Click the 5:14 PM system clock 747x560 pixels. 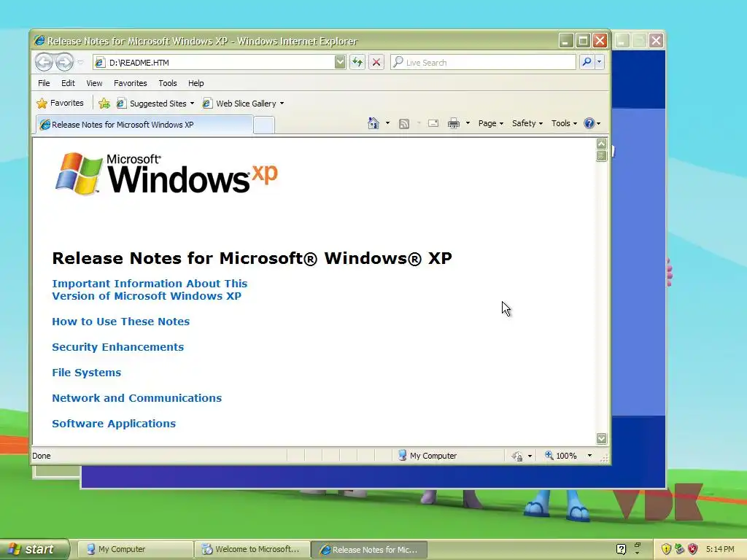click(x=720, y=550)
